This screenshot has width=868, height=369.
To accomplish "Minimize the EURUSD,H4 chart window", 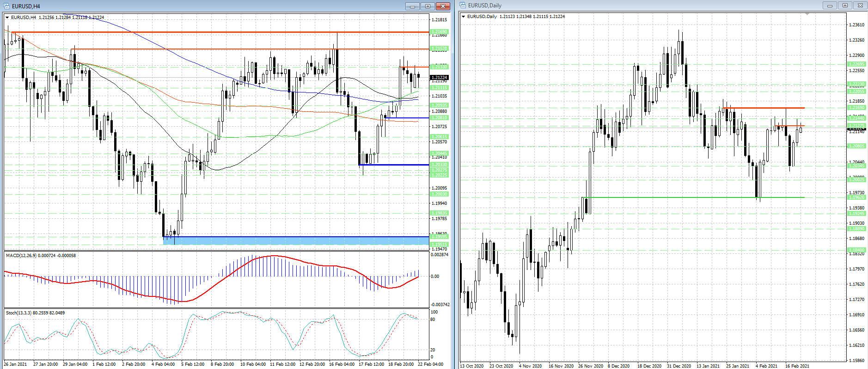I will [412, 6].
